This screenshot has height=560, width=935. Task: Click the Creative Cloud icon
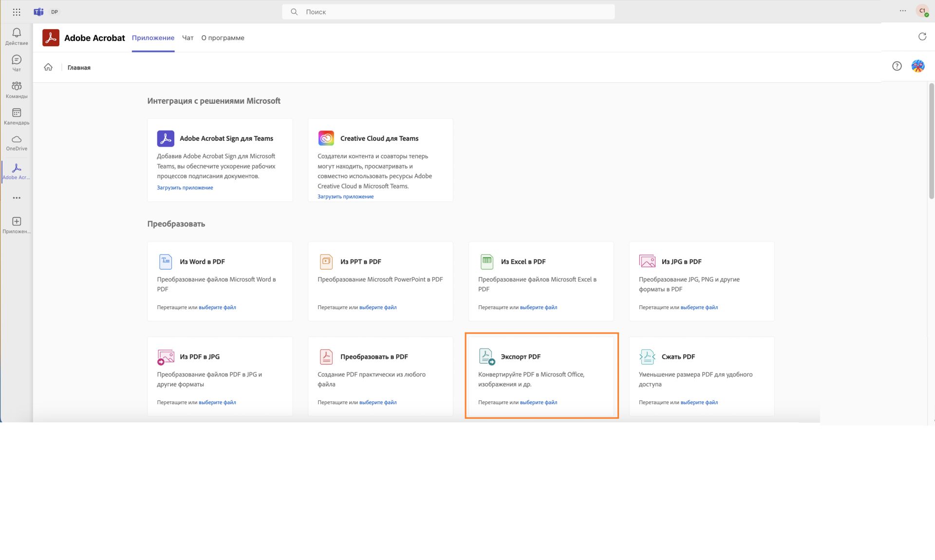pyautogui.click(x=326, y=138)
